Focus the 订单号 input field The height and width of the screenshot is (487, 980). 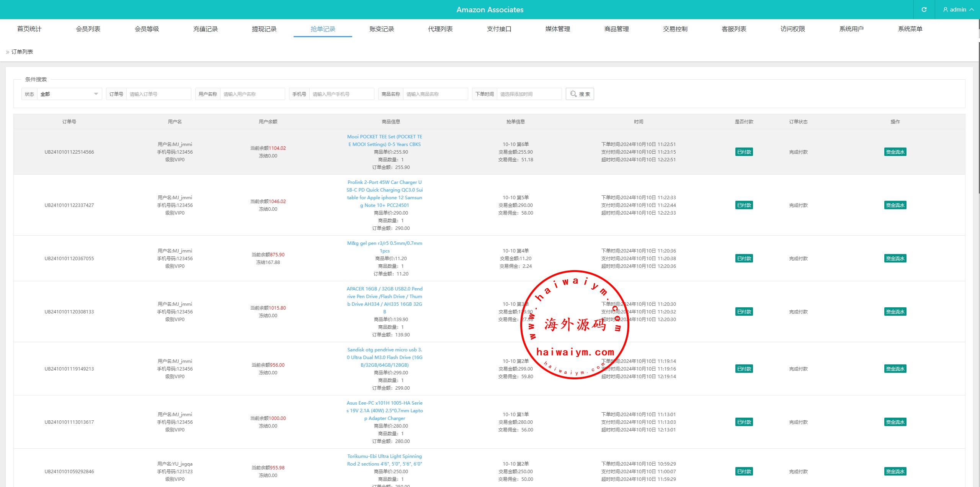pyautogui.click(x=158, y=94)
